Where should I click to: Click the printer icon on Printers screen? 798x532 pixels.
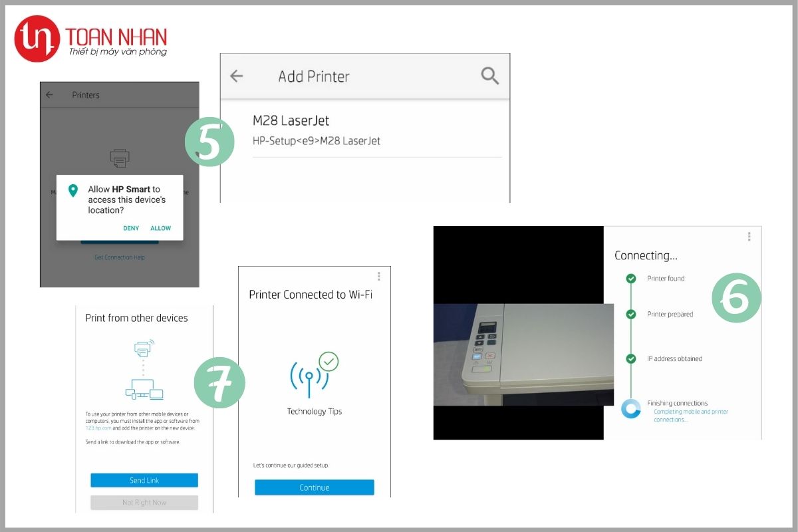tap(120, 158)
